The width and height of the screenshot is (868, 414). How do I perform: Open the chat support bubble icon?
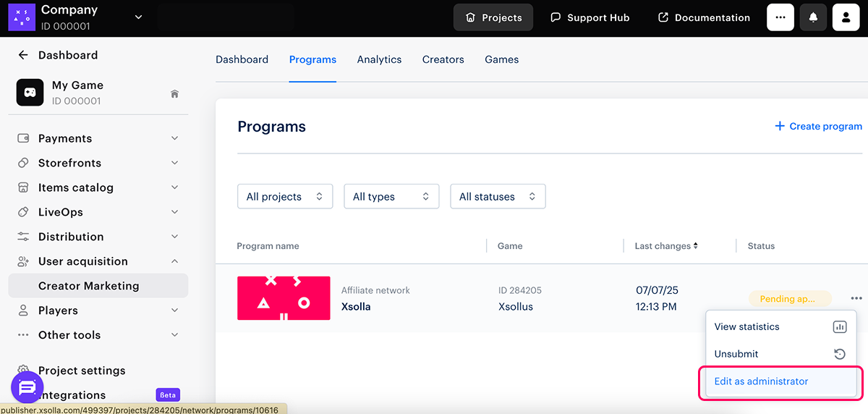coord(27,388)
